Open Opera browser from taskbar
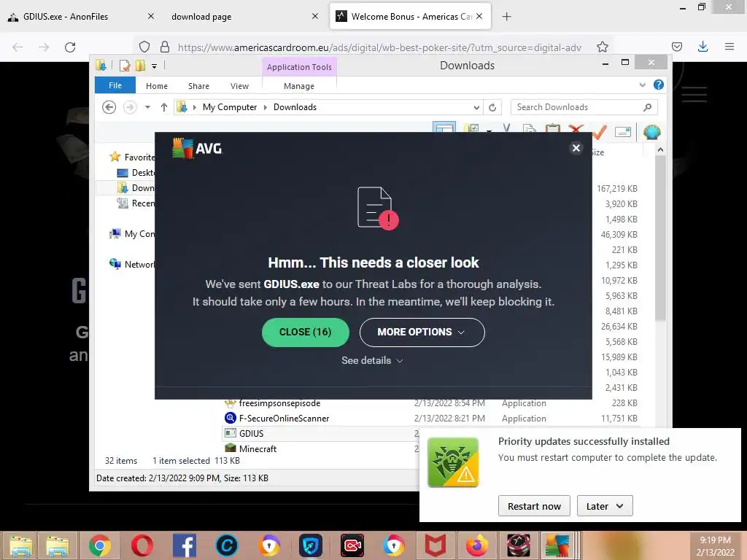Screen dimensions: 747x560 tap(142, 545)
